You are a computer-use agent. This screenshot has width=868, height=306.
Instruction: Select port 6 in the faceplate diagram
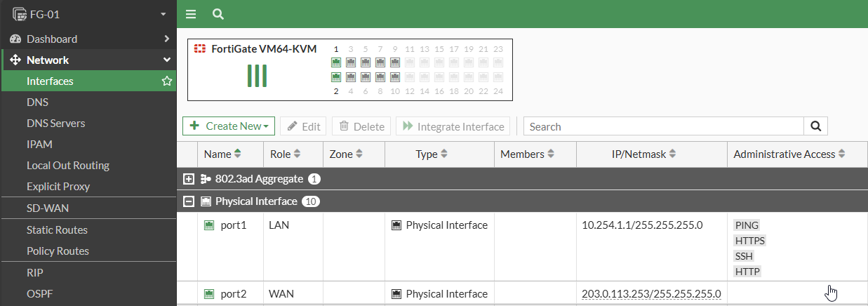[366, 76]
